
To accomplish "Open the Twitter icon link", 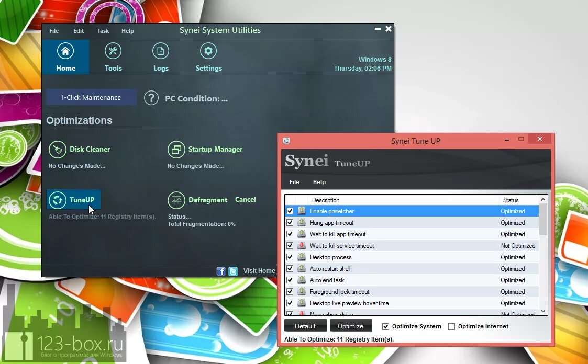I will click(x=233, y=271).
